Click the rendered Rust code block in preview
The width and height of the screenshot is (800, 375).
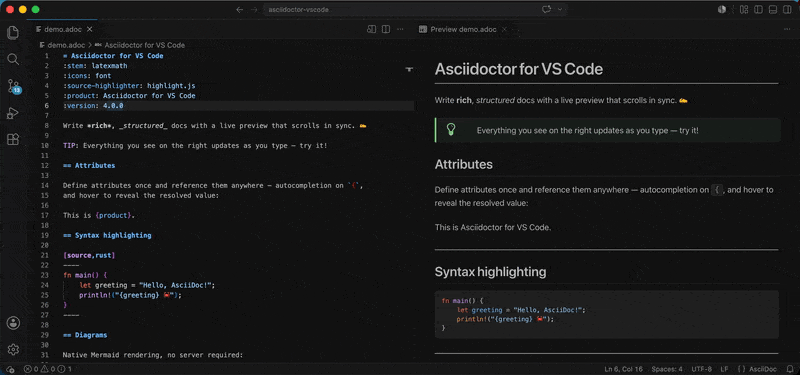point(607,314)
